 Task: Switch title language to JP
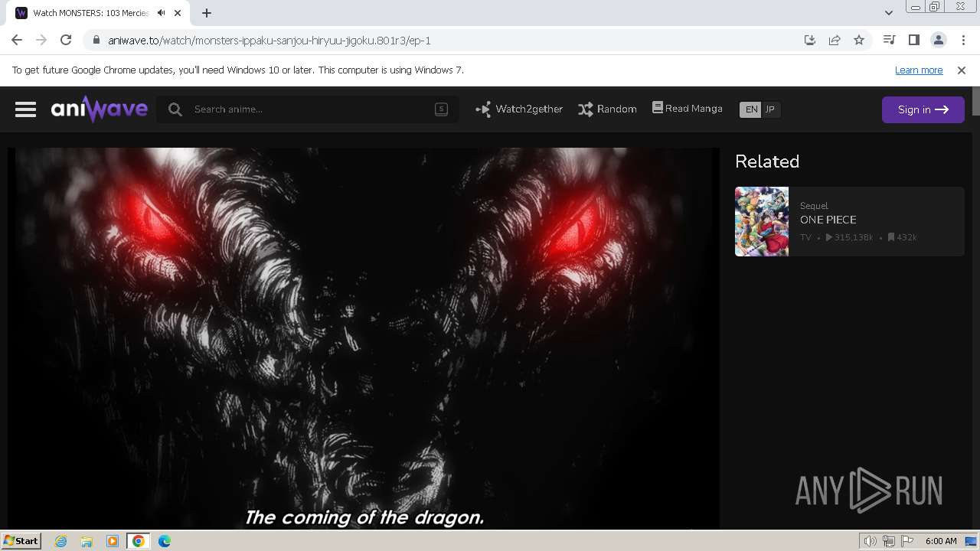click(770, 109)
